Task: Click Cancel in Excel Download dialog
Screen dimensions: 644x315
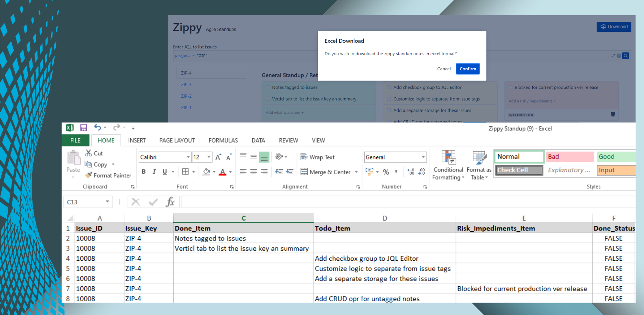Action: point(444,69)
